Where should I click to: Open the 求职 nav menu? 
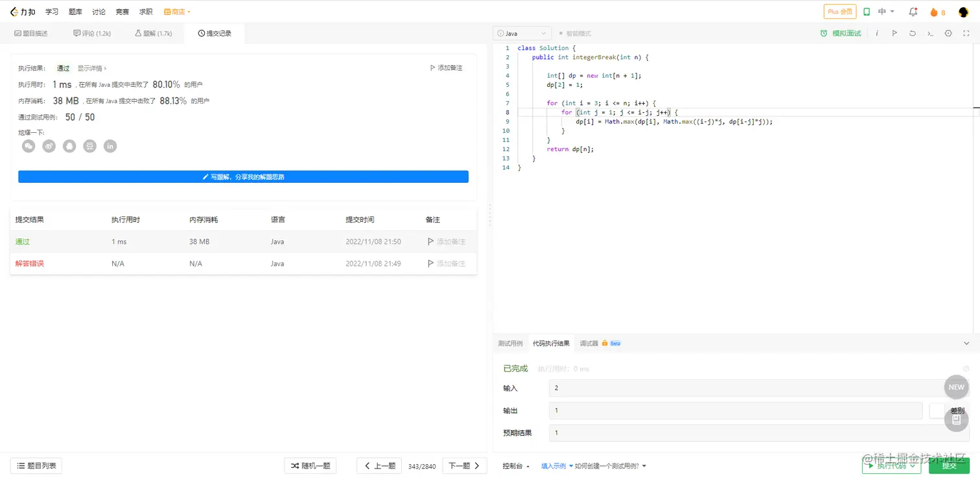146,12
